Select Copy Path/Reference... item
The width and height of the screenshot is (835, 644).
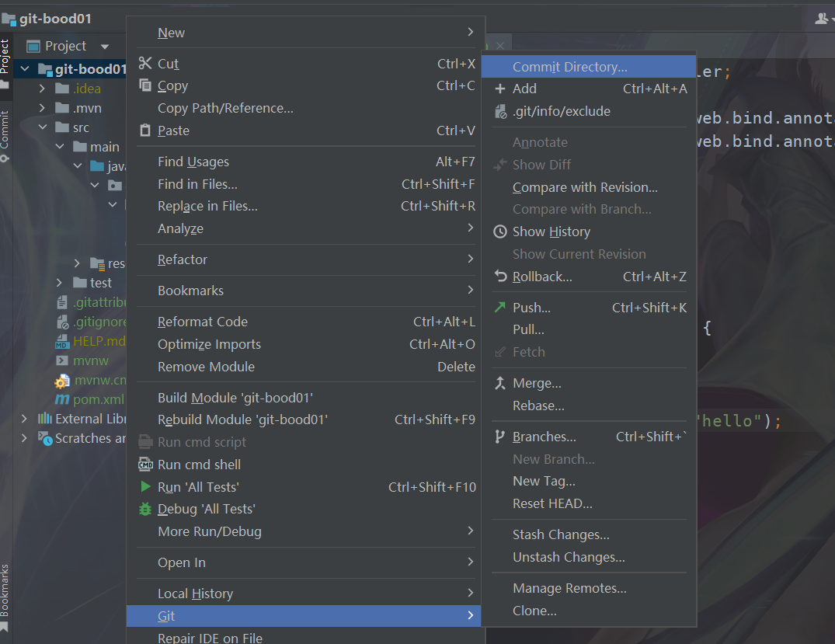[x=306, y=108]
